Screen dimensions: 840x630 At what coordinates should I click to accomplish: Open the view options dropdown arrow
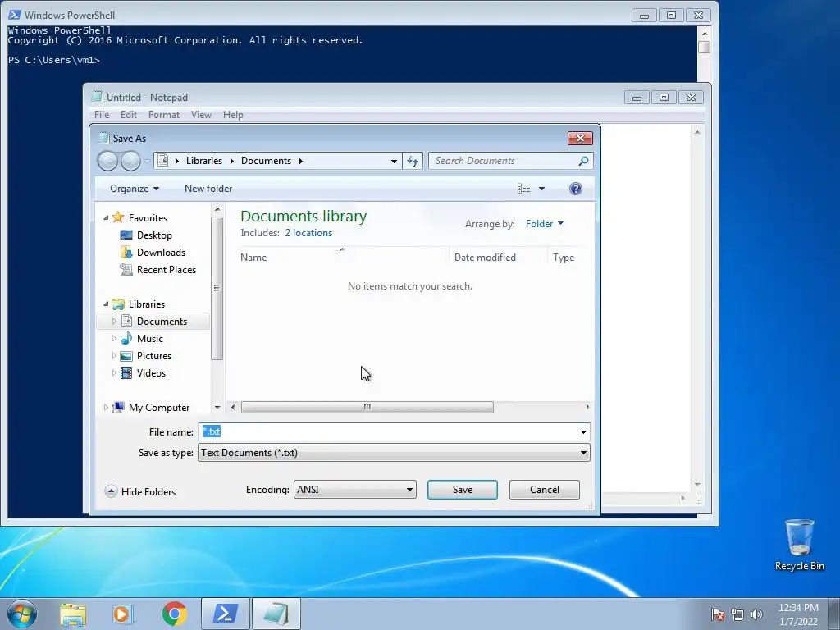pyautogui.click(x=541, y=189)
